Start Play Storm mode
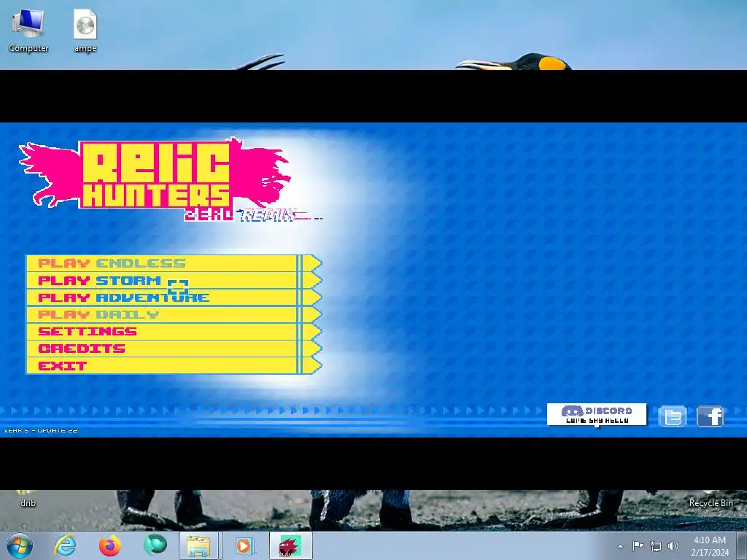Viewport: 747px width, 560px height. [174, 280]
